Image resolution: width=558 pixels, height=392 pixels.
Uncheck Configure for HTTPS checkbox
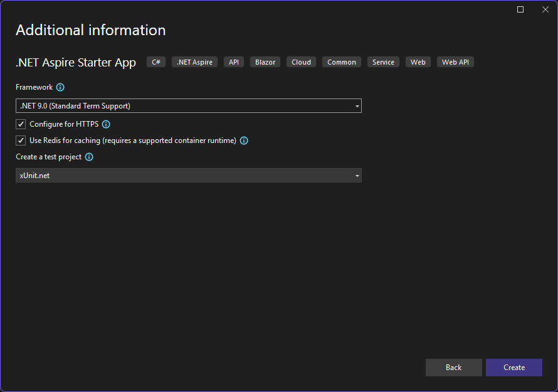click(21, 124)
